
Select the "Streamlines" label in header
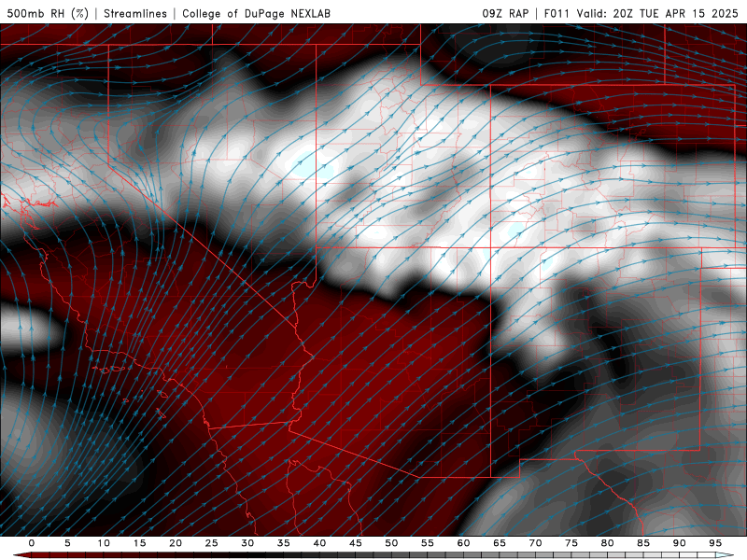pyautogui.click(x=135, y=13)
